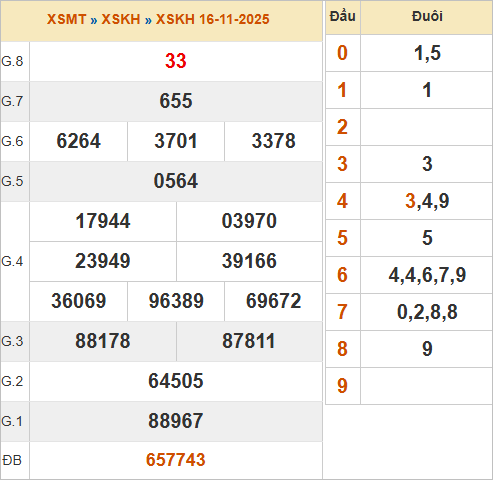Select G.4 number 03970
Viewport: 493px width, 480px height.
(249, 221)
